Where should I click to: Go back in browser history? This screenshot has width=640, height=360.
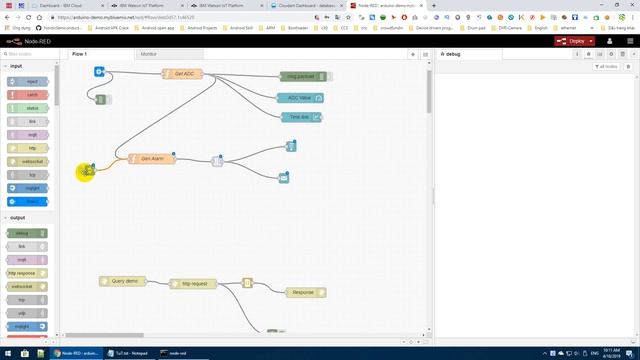click(x=7, y=18)
